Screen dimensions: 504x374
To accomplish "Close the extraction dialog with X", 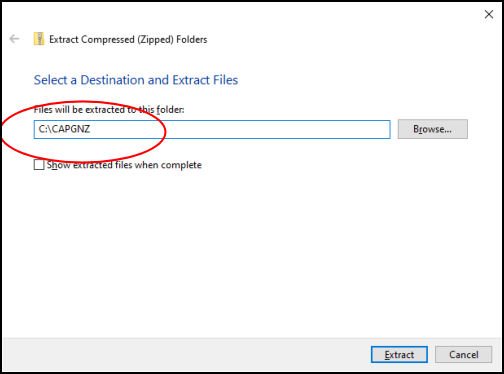I will 489,14.
